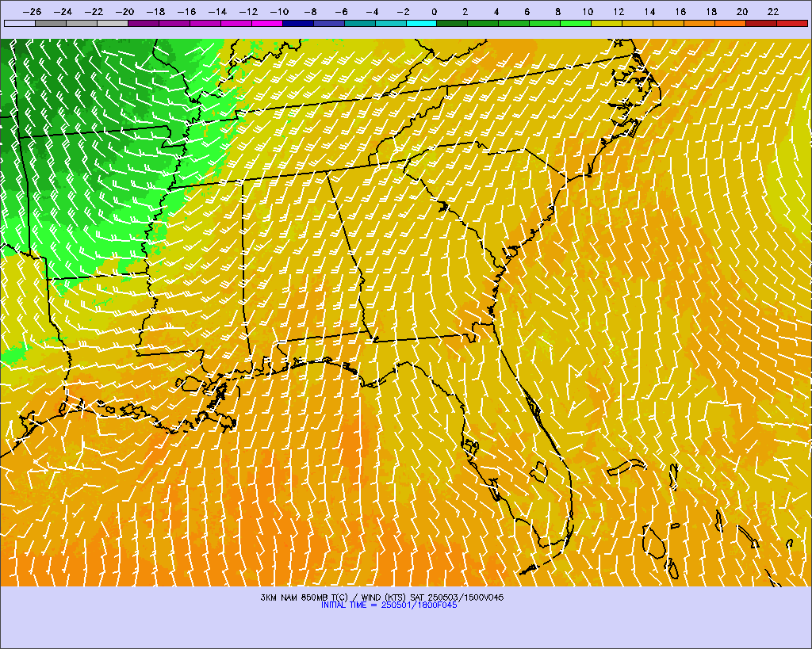Click the 22 legend label
812x649 pixels.
tap(773, 12)
